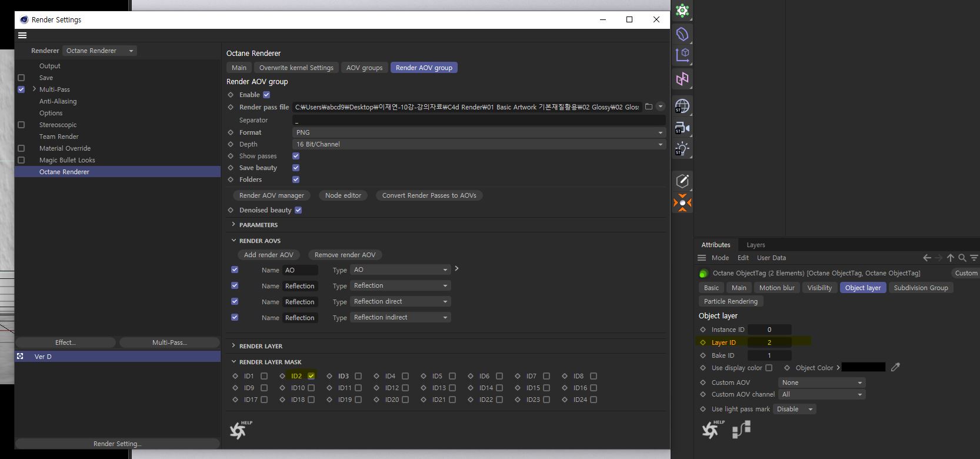Screen dimensions: 980x459
Task: Open the Use light pass mark dropdown
Action: 795,409
